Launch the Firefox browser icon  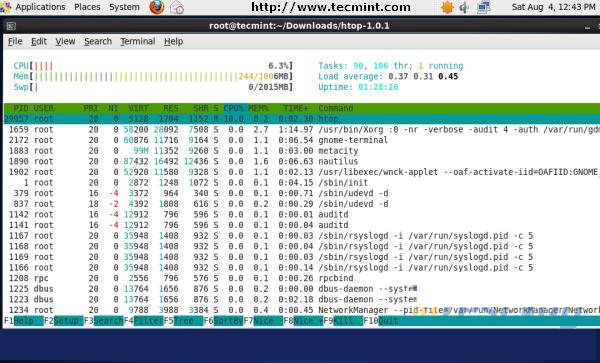click(x=157, y=7)
